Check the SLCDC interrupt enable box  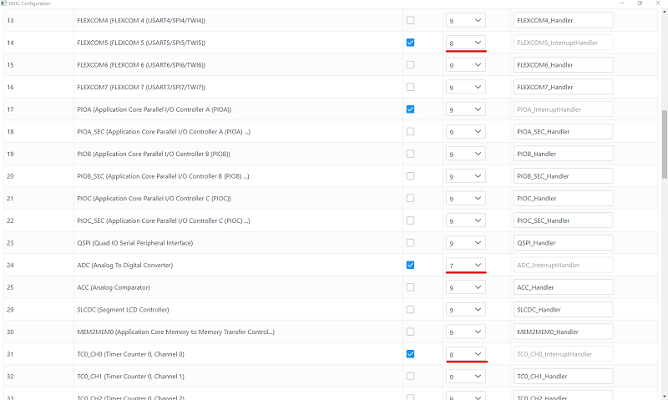click(x=410, y=310)
